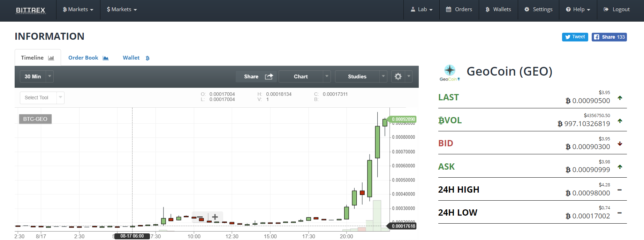Expand the Bitcoin Markets menu
Image resolution: width=644 pixels, height=240 pixels.
(x=78, y=9)
